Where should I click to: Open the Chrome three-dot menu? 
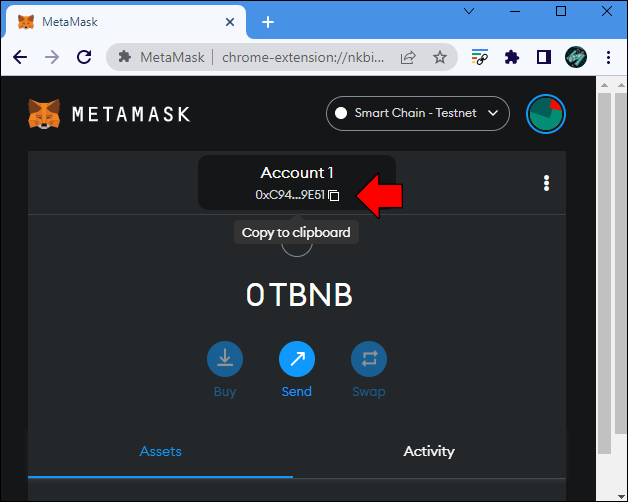[x=608, y=57]
